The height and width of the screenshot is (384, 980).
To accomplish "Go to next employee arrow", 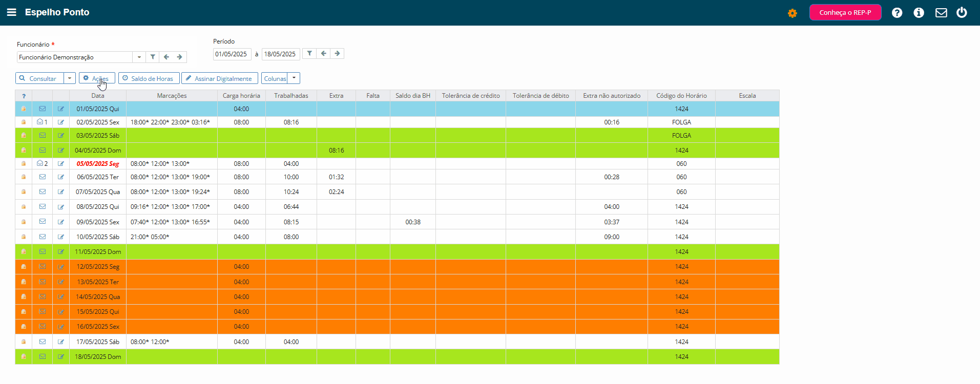I will point(180,57).
